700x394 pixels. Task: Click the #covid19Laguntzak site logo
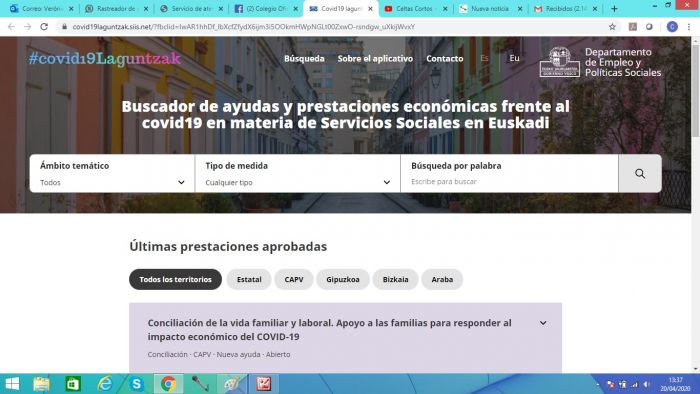(105, 58)
